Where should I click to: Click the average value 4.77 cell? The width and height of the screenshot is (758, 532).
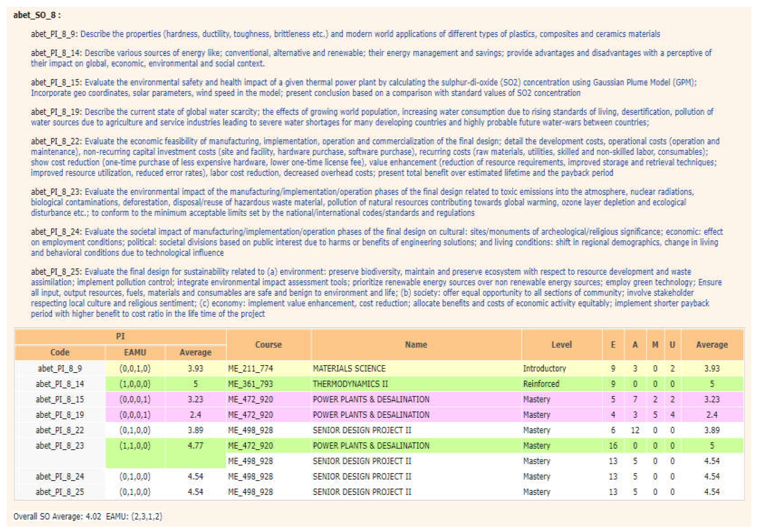[x=195, y=445]
